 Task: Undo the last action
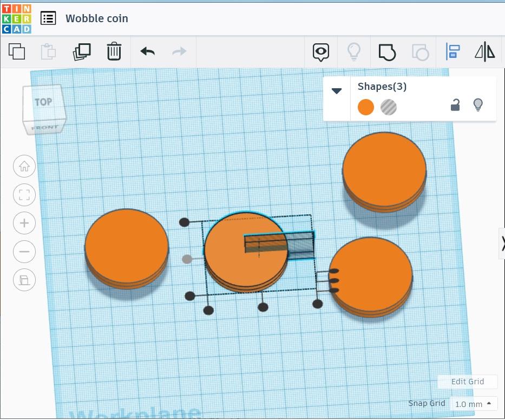tap(148, 51)
